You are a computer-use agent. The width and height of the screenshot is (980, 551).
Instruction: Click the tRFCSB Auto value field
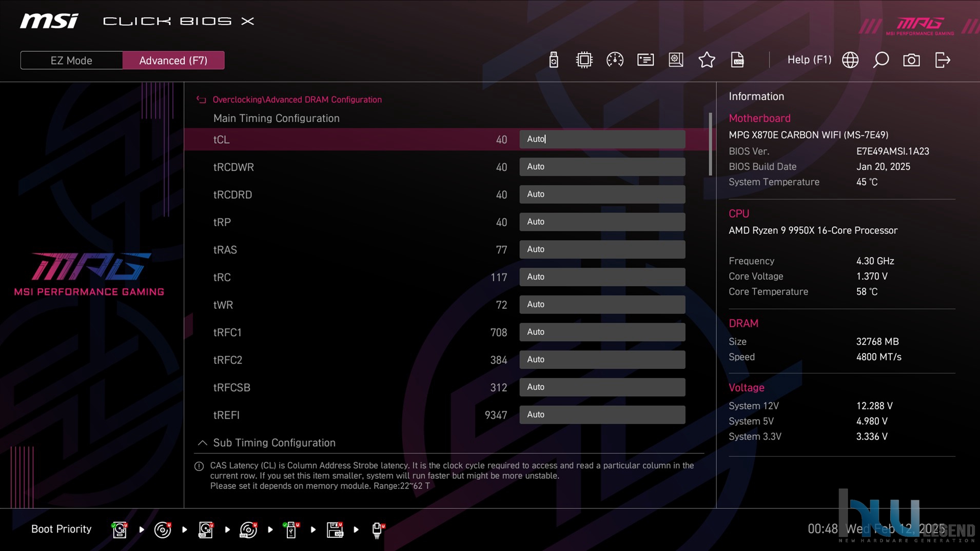(602, 387)
